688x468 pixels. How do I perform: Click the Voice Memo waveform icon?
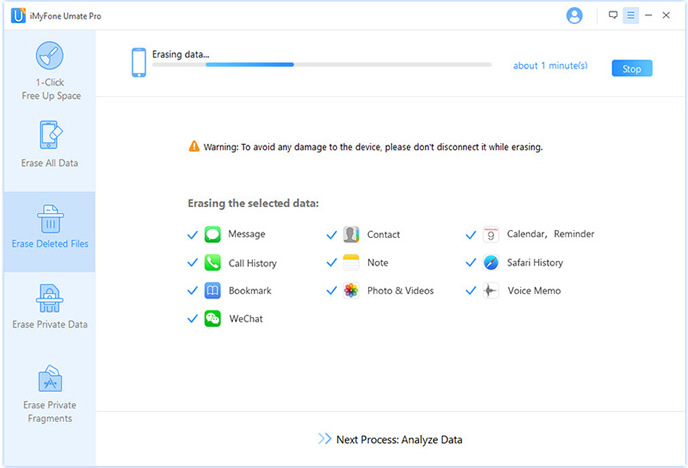[x=491, y=290]
